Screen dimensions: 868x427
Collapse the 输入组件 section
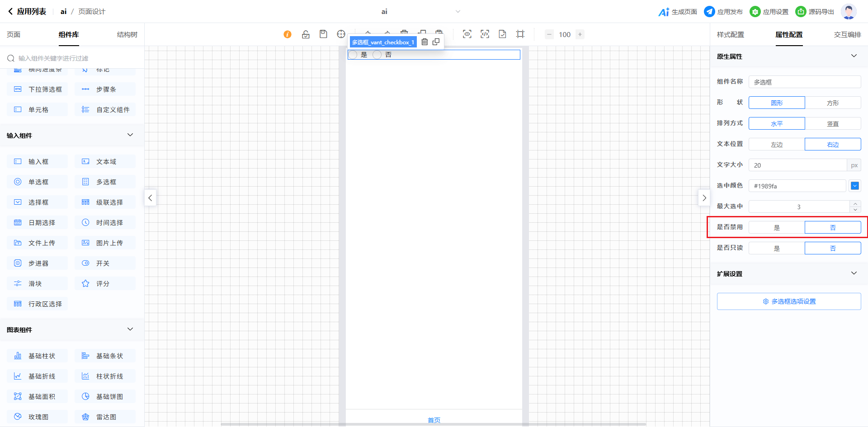tap(130, 135)
